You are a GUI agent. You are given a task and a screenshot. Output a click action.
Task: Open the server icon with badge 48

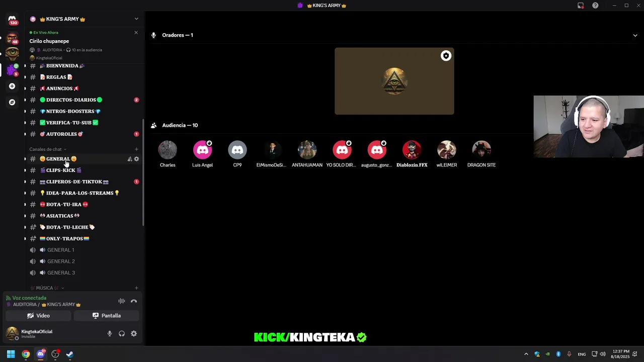click(x=12, y=37)
